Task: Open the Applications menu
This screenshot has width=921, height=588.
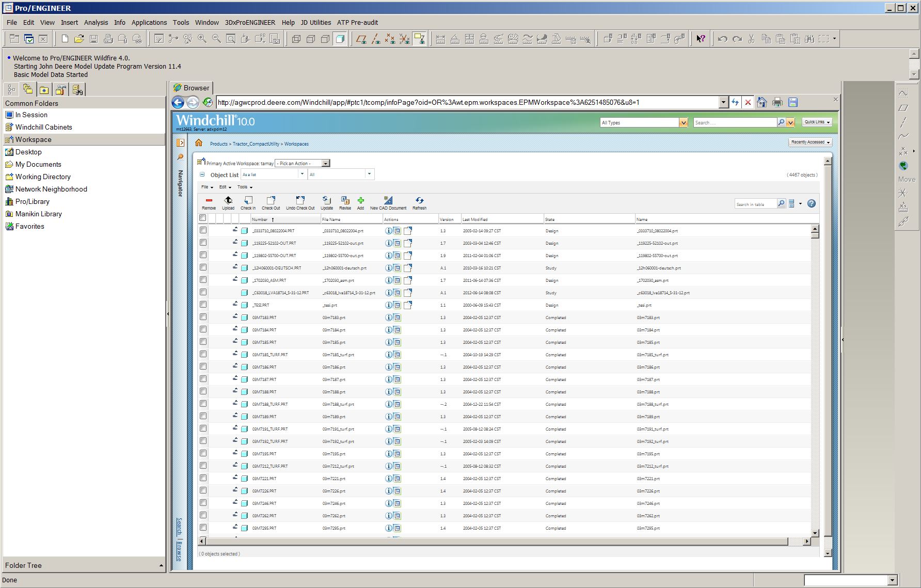Action: pos(149,22)
